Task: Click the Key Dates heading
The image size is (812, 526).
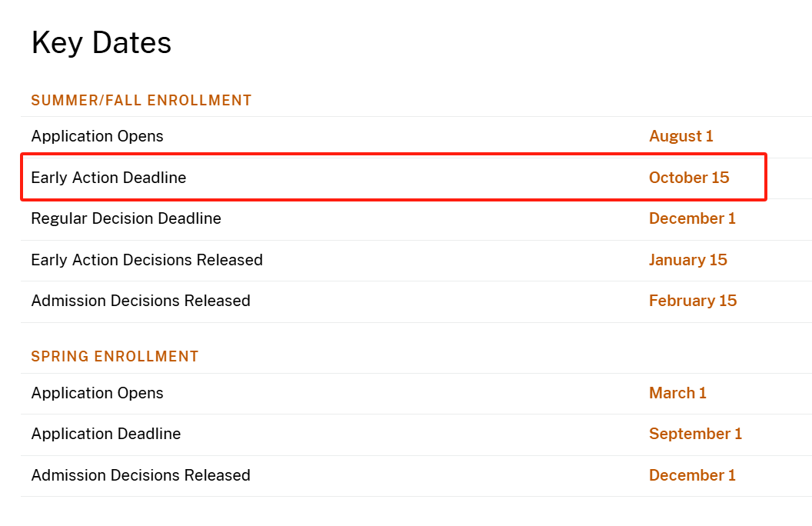Action: pyautogui.click(x=101, y=43)
